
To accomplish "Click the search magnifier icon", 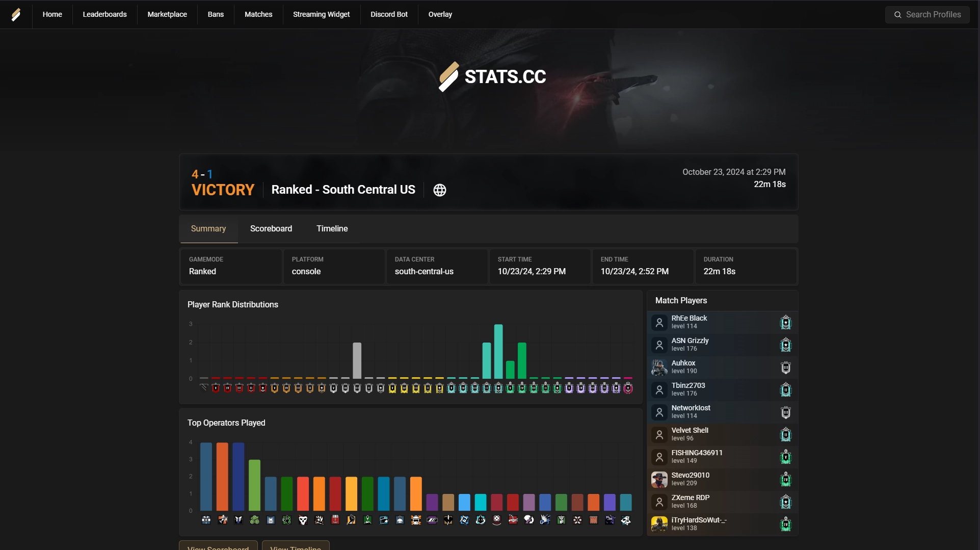I will tap(897, 15).
